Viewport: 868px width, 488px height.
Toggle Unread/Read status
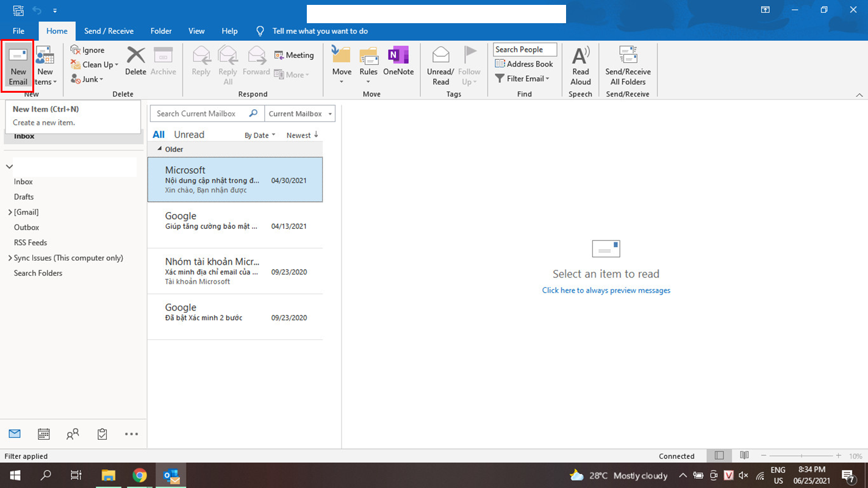[x=440, y=66]
